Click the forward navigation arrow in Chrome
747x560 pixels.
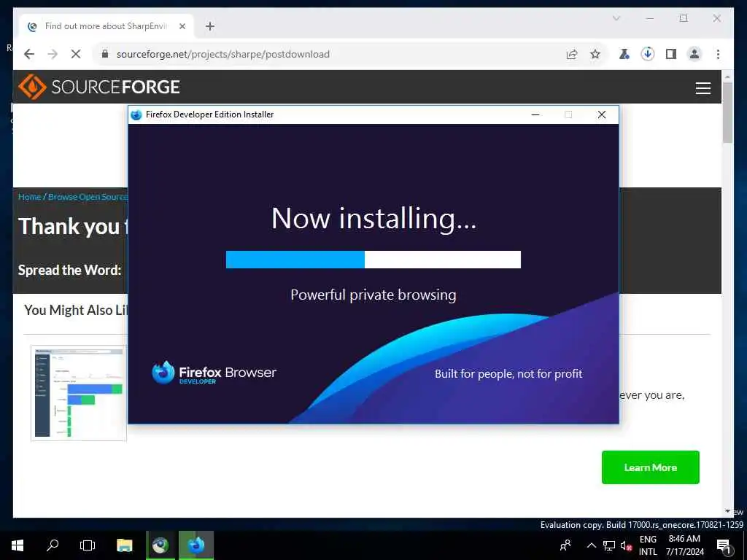tap(53, 54)
